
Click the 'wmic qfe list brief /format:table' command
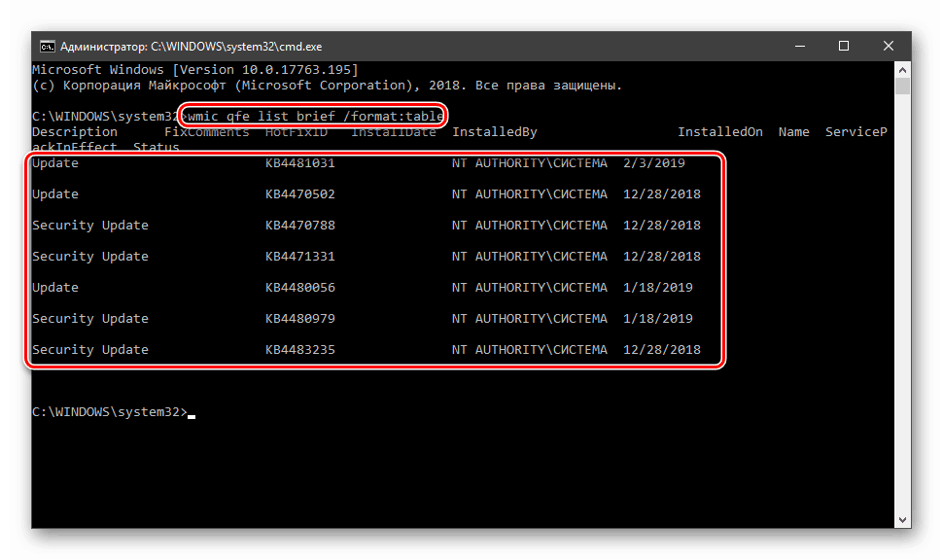316,116
